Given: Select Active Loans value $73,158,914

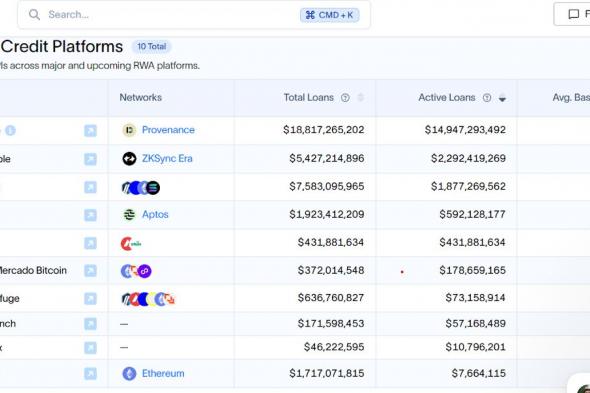Looking at the screenshot, I should point(475,298).
